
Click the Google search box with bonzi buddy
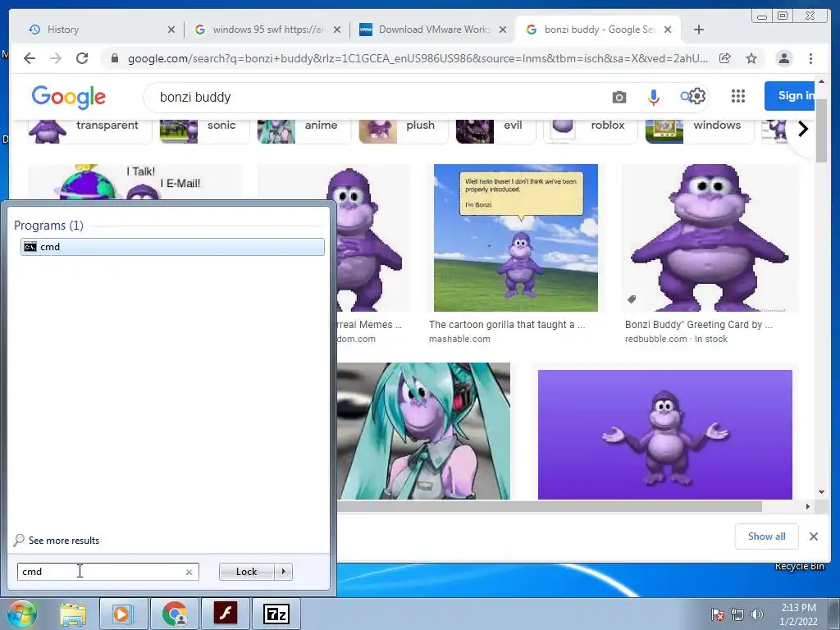pos(375,97)
